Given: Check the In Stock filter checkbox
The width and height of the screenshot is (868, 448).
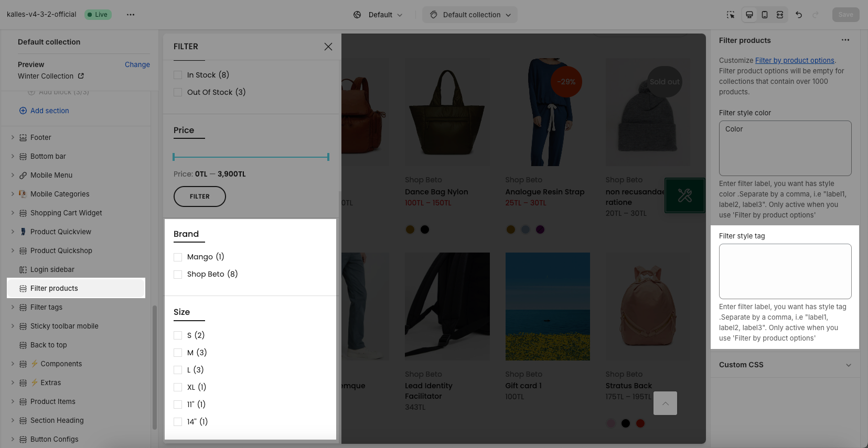Looking at the screenshot, I should coord(178,75).
